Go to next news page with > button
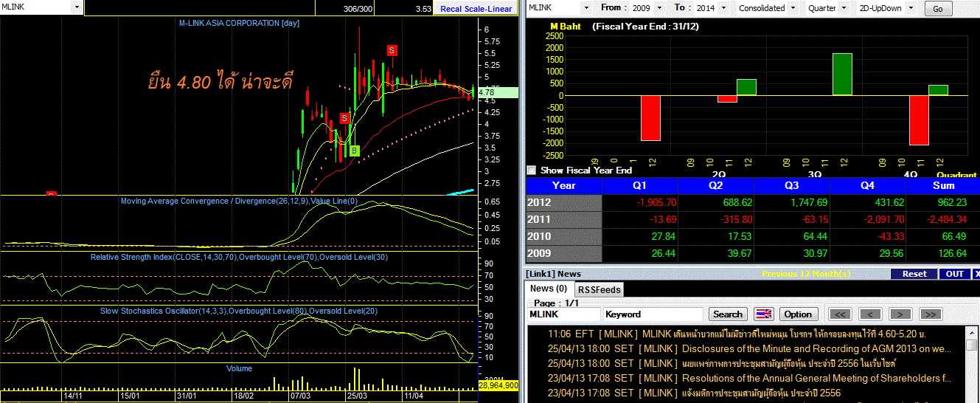The image size is (980, 403). click(900, 314)
